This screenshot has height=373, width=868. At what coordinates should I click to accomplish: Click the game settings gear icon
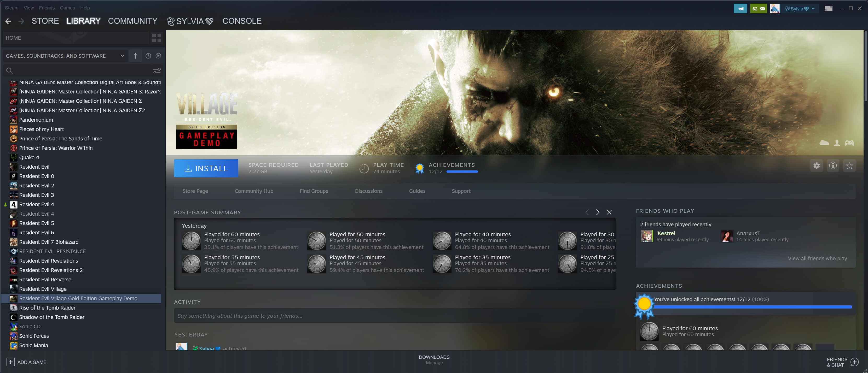point(816,166)
